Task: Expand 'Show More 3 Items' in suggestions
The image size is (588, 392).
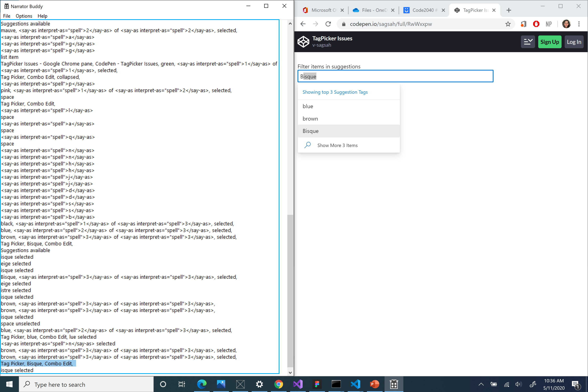Action: [x=338, y=145]
